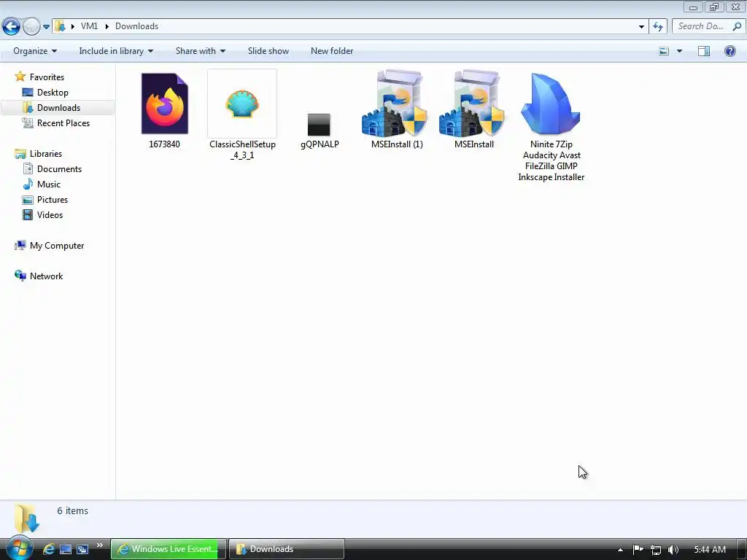Click the Switch between windows icon
This screenshot has height=560, width=747.
tap(82, 549)
